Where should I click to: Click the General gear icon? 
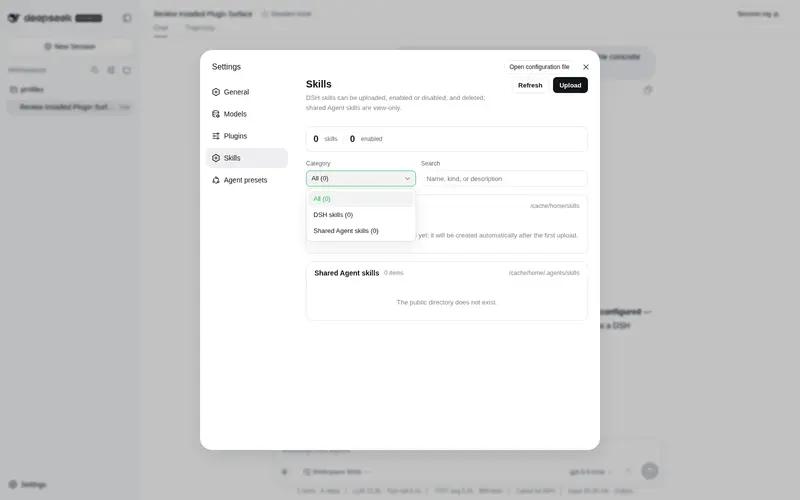click(216, 92)
